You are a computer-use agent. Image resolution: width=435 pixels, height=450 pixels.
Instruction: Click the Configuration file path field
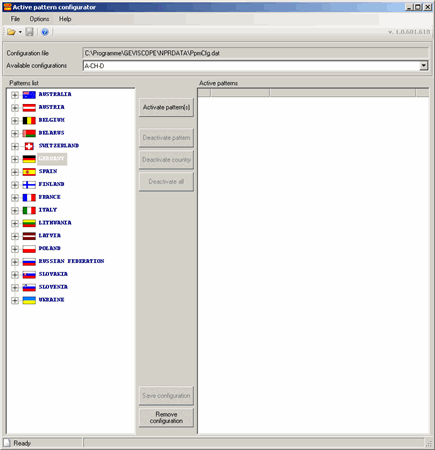(255, 53)
